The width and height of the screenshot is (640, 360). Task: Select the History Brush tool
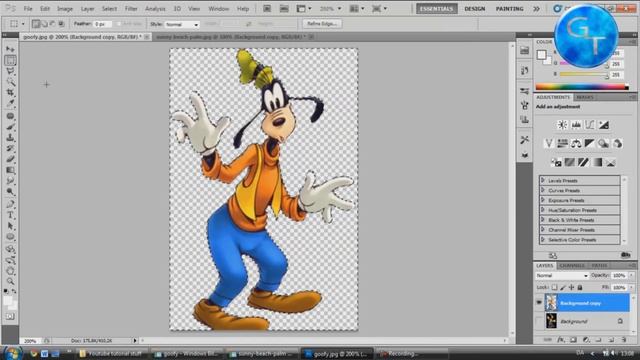[x=10, y=148]
